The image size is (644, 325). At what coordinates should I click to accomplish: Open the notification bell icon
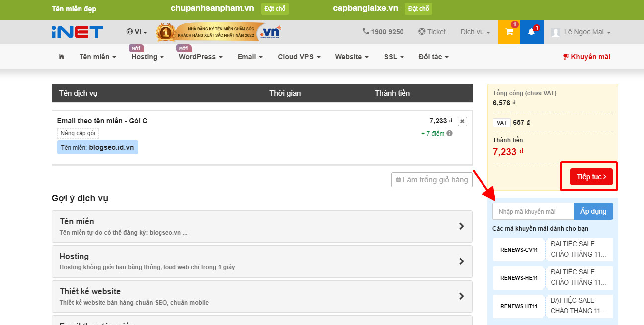click(x=531, y=32)
